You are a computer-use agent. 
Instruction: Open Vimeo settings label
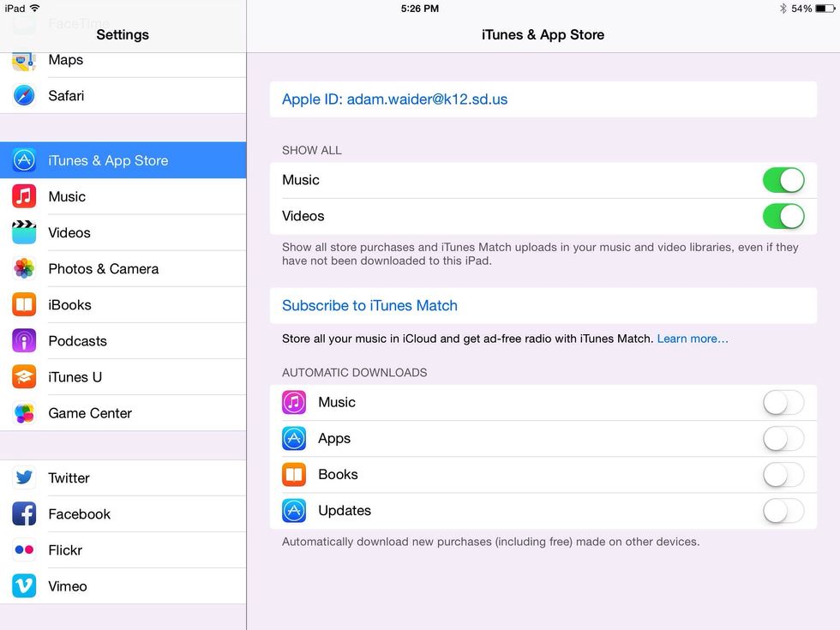pyautogui.click(x=68, y=586)
